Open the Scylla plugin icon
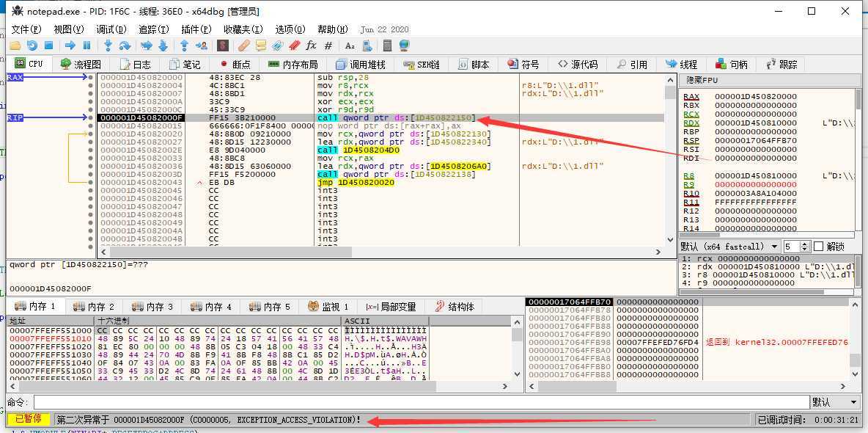Screen dimensions: 868x433 click(223, 46)
